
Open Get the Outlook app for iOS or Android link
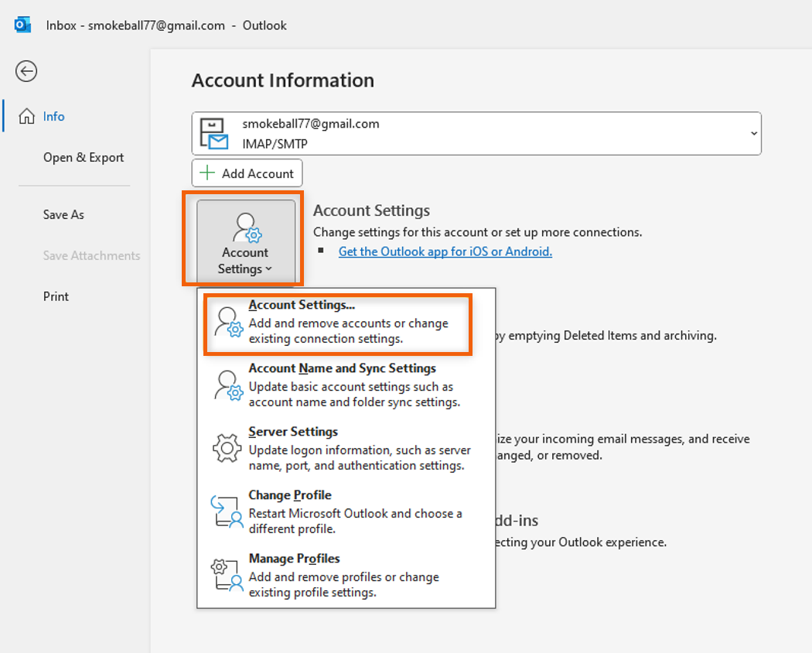(x=445, y=251)
